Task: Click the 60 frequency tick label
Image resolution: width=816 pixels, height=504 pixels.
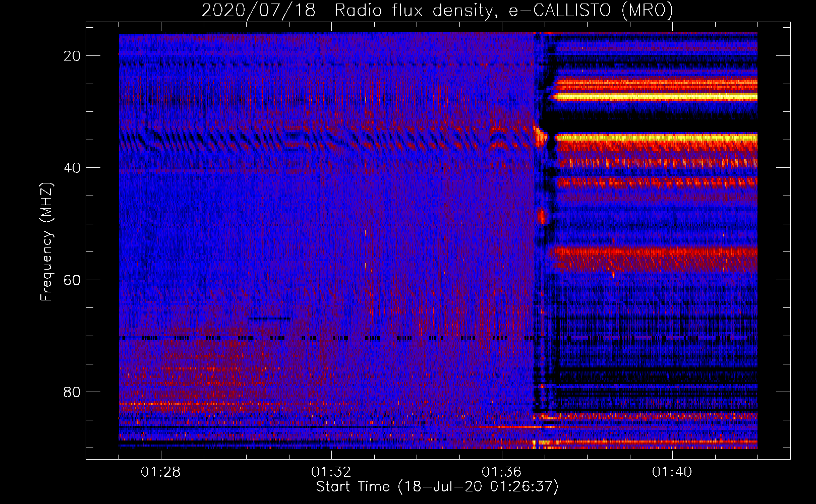Action: pyautogui.click(x=72, y=280)
